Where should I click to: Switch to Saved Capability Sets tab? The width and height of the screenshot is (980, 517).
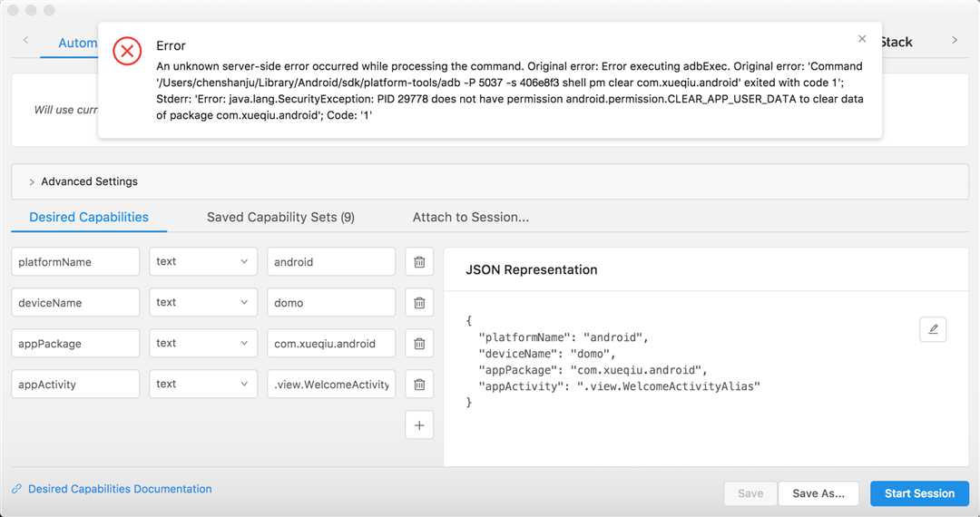tap(280, 218)
